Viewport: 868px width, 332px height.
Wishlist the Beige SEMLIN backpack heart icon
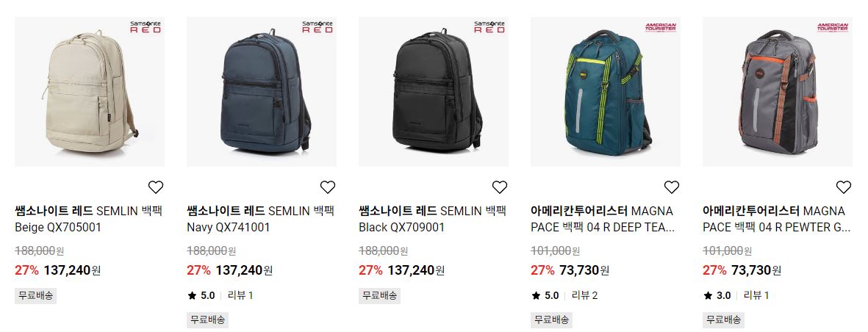tap(156, 187)
